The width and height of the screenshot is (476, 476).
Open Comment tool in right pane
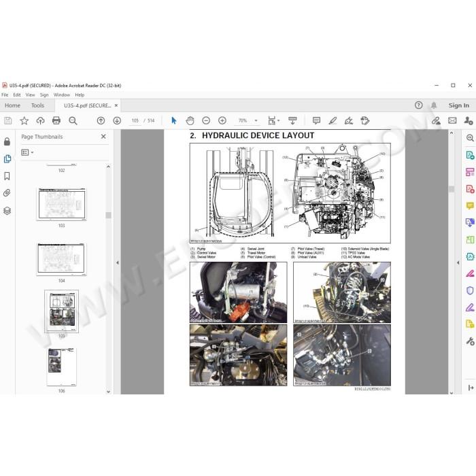click(470, 206)
